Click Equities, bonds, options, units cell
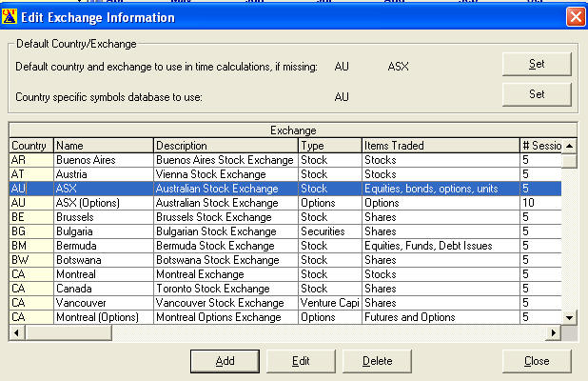 (441, 189)
